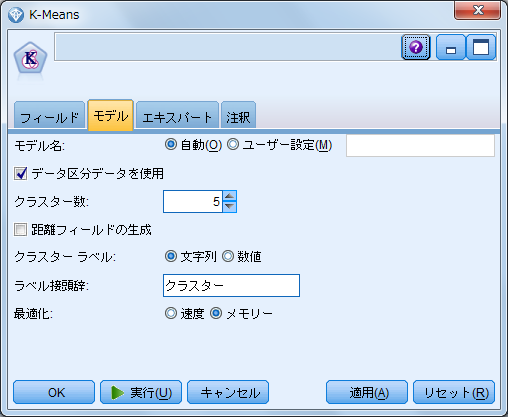Open help with the purple question mark icon
Image resolution: width=508 pixels, height=417 pixels.
[415, 47]
